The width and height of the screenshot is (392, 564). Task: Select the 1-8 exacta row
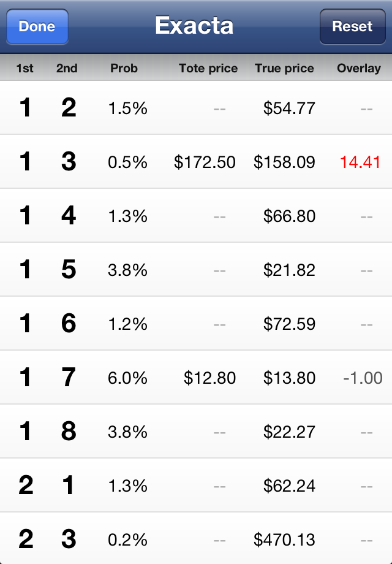pos(196,432)
